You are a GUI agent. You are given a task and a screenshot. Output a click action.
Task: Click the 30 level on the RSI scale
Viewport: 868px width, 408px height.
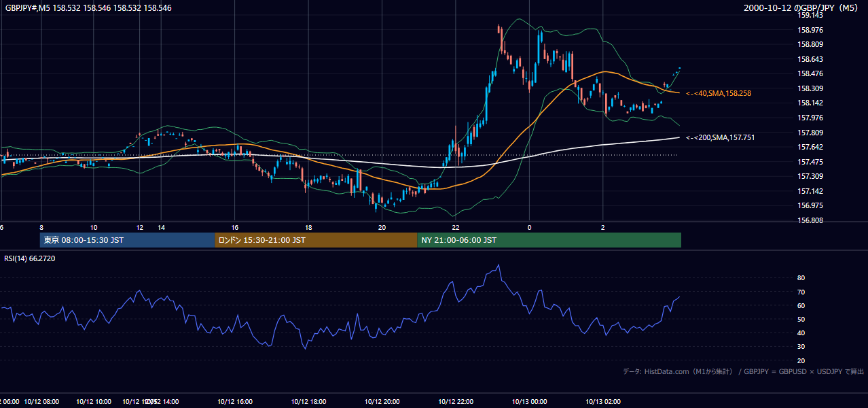coord(801,347)
